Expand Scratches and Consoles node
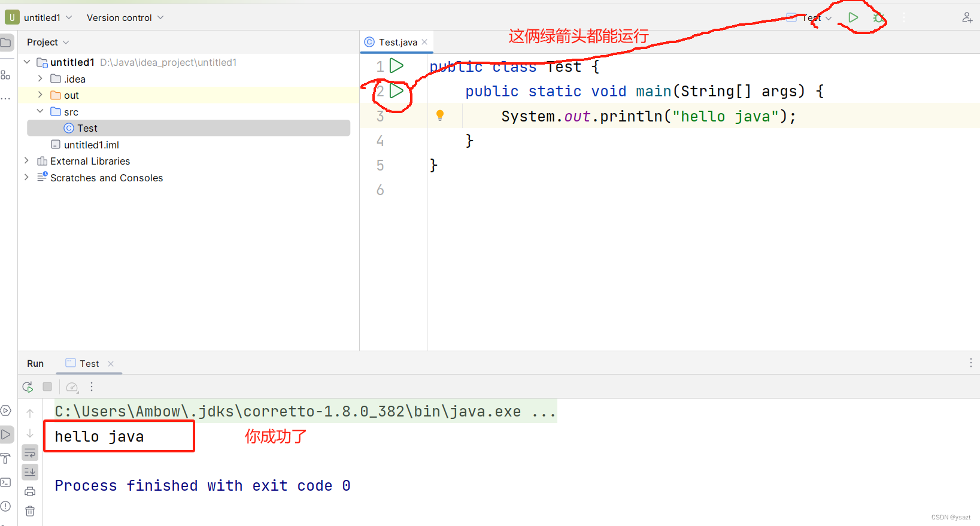The width and height of the screenshot is (980, 526). pyautogui.click(x=26, y=177)
